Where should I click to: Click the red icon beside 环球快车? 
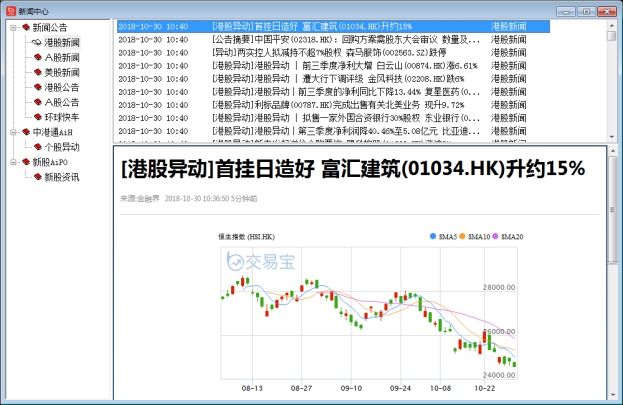click(x=36, y=117)
